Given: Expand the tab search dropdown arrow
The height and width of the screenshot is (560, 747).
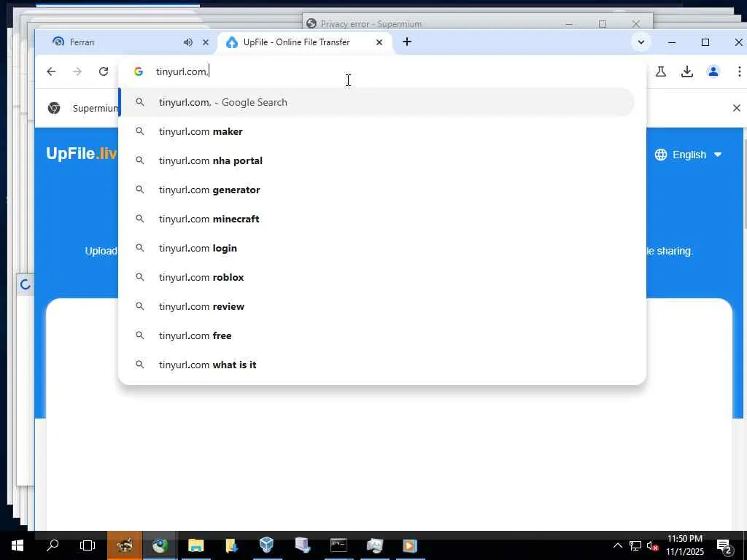Looking at the screenshot, I should click(x=641, y=42).
